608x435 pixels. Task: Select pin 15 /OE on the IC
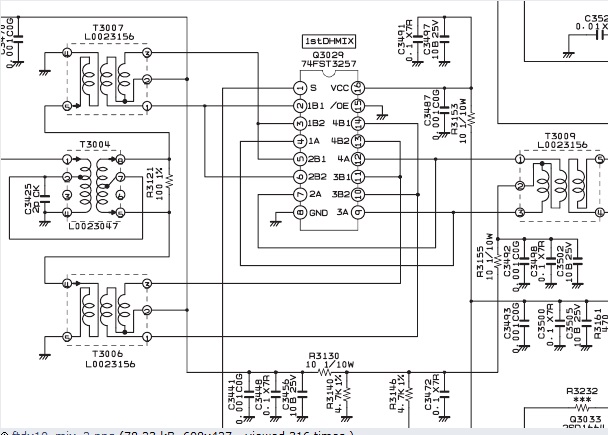point(358,105)
